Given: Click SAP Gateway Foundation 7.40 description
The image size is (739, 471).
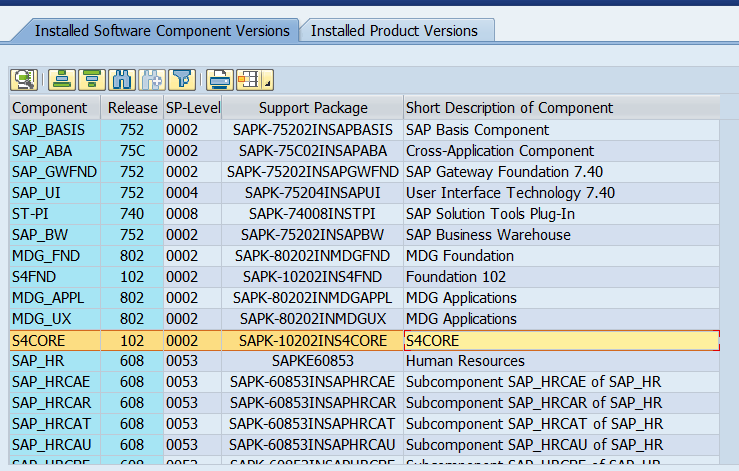Looking at the screenshot, I should coord(561,172).
